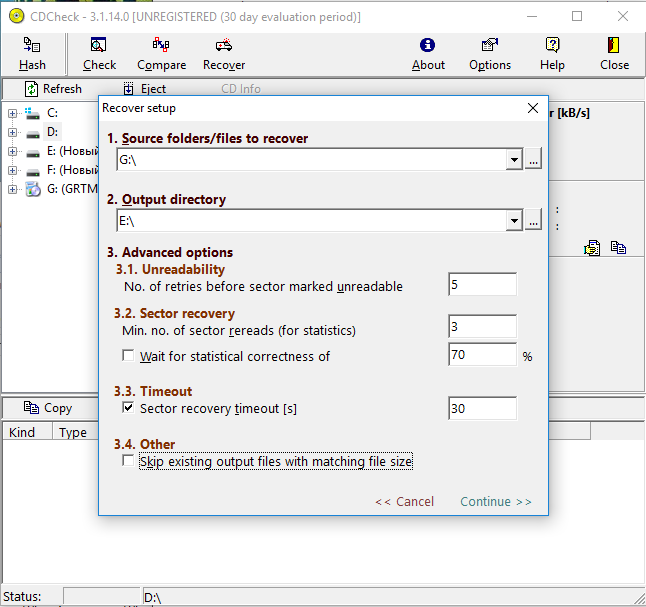Image resolution: width=646 pixels, height=607 pixels.
Task: Select the F: drive icon
Action: [x=33, y=171]
